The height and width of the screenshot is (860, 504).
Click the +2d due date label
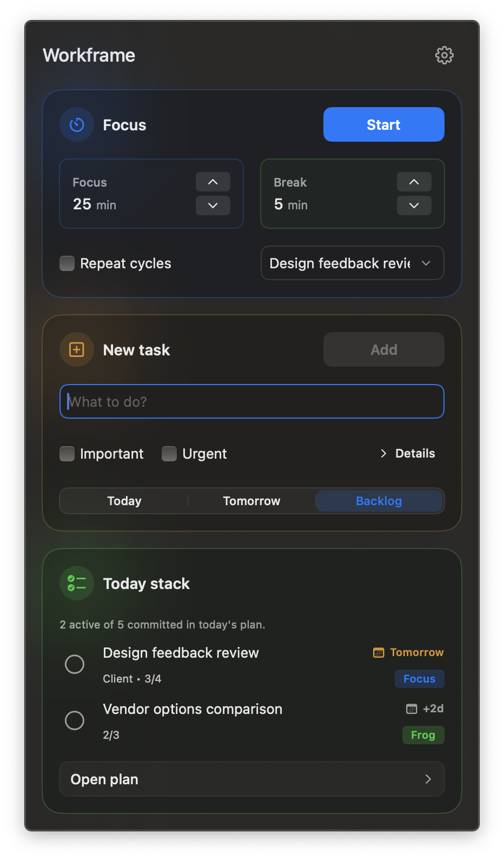433,709
